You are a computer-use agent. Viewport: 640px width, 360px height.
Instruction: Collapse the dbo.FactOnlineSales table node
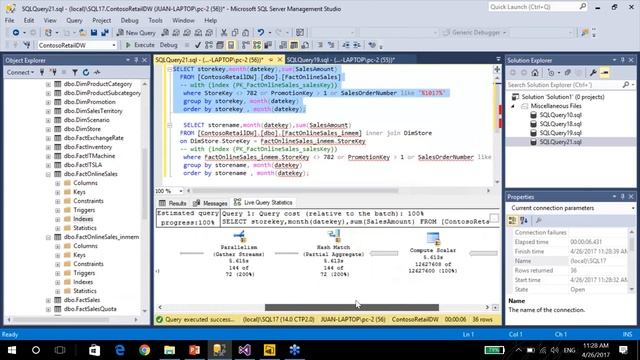pyautogui.click(x=48, y=174)
